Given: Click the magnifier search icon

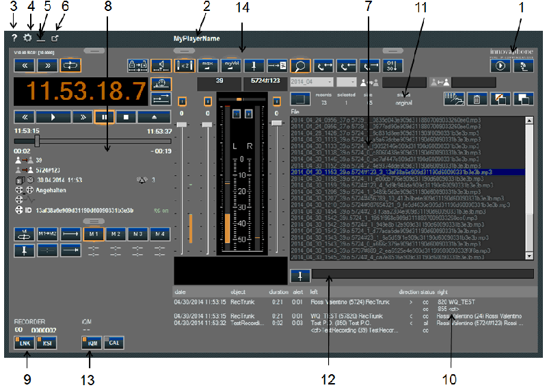Looking at the screenshot, I should click(299, 66).
